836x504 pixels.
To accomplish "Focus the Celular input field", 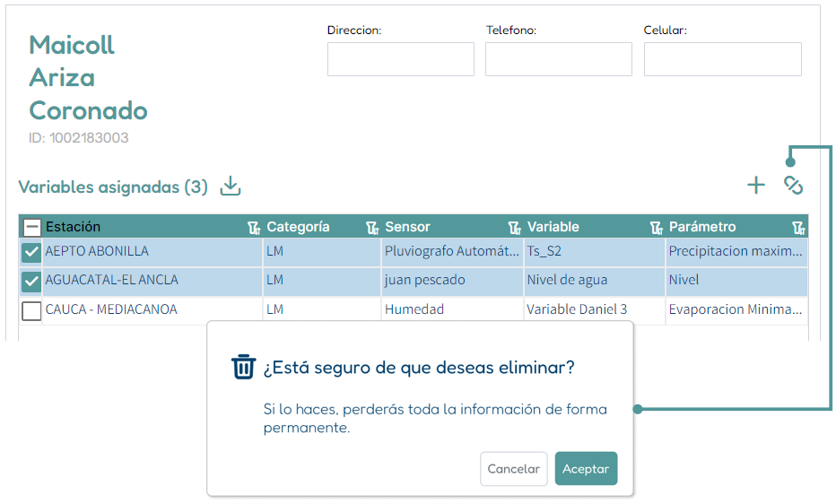I will [722, 59].
